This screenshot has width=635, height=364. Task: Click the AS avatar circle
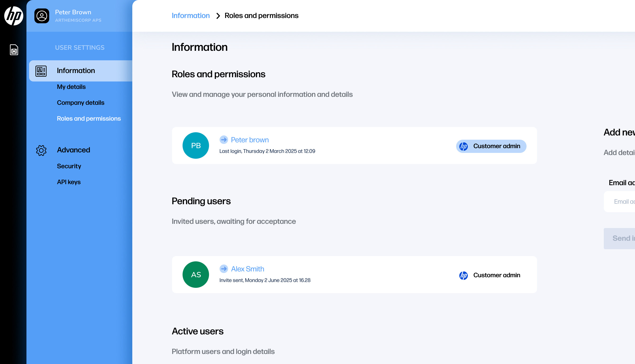tap(196, 275)
